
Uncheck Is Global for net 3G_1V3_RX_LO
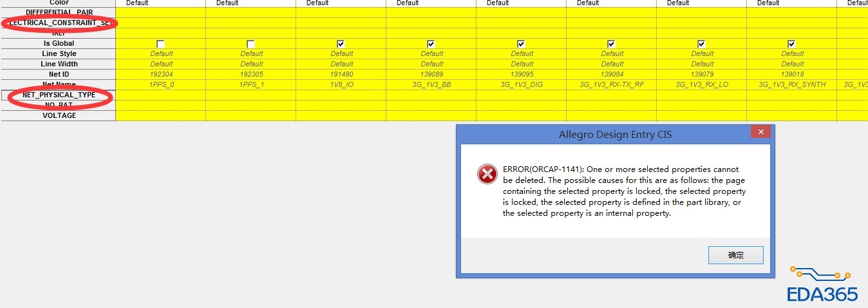701,43
